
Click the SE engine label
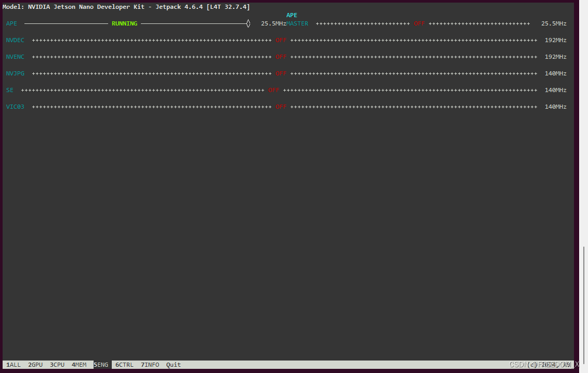click(x=10, y=90)
